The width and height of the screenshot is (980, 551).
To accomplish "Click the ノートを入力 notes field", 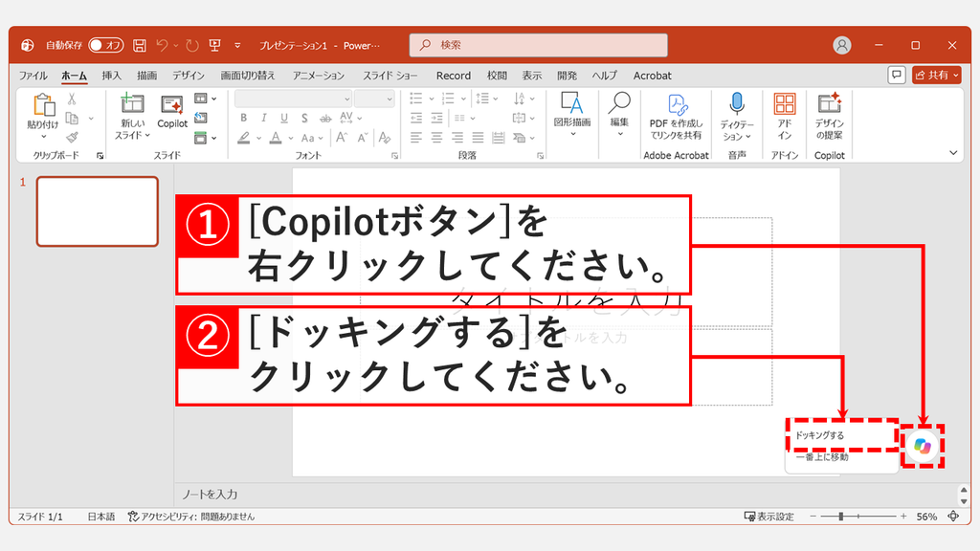I will (210, 495).
